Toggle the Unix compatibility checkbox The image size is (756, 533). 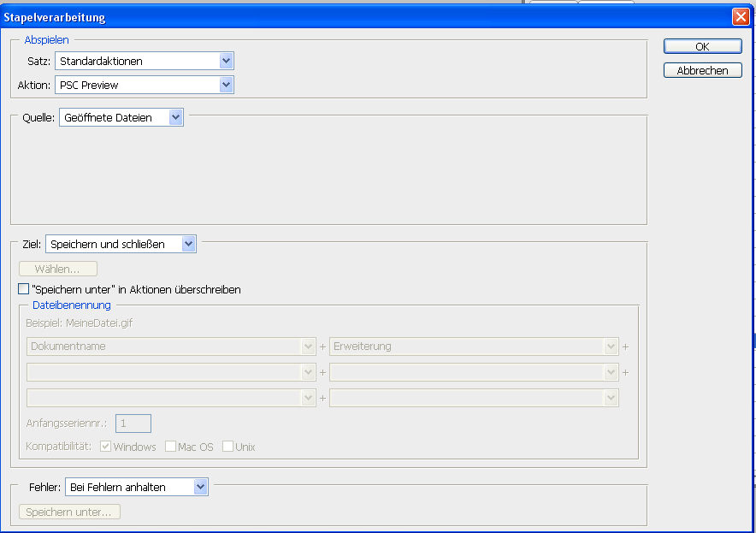[227, 447]
